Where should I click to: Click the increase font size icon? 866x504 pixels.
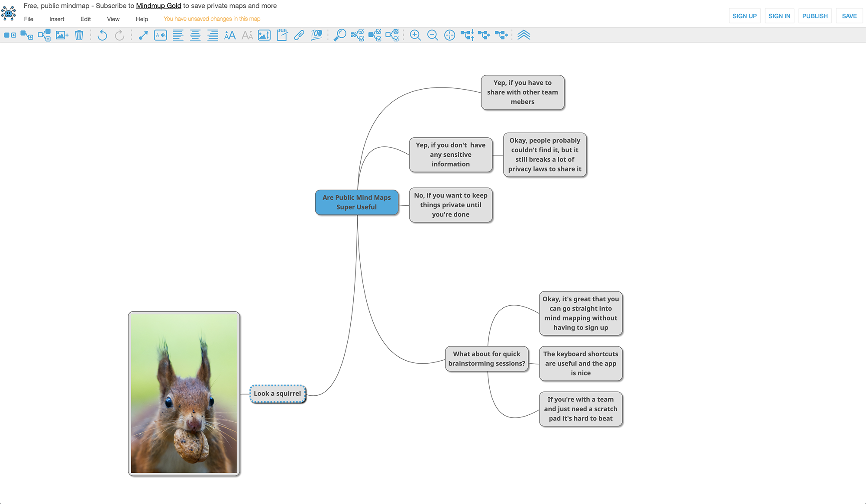[x=230, y=35]
